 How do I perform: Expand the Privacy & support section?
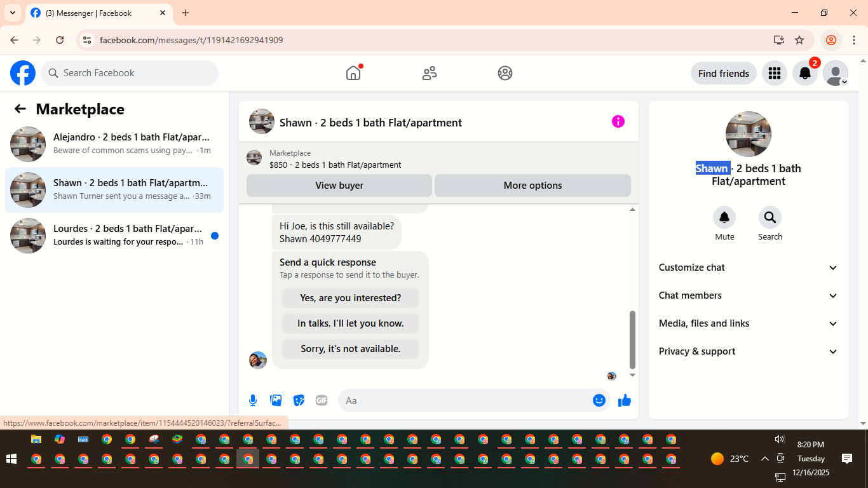(x=749, y=351)
